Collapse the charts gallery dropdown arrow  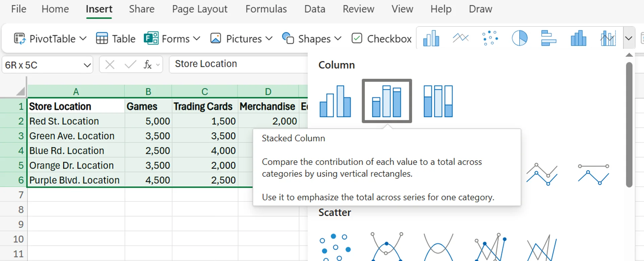pyautogui.click(x=629, y=38)
